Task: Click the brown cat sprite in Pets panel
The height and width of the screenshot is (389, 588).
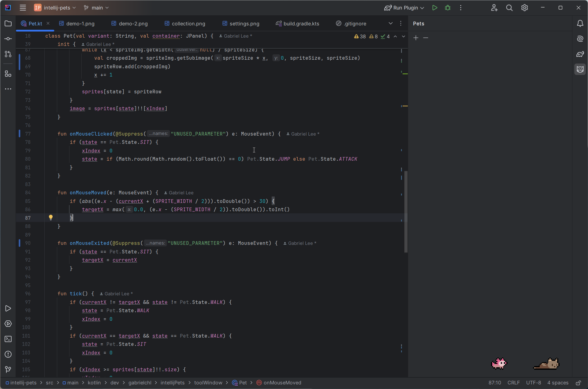Action: click(x=546, y=364)
